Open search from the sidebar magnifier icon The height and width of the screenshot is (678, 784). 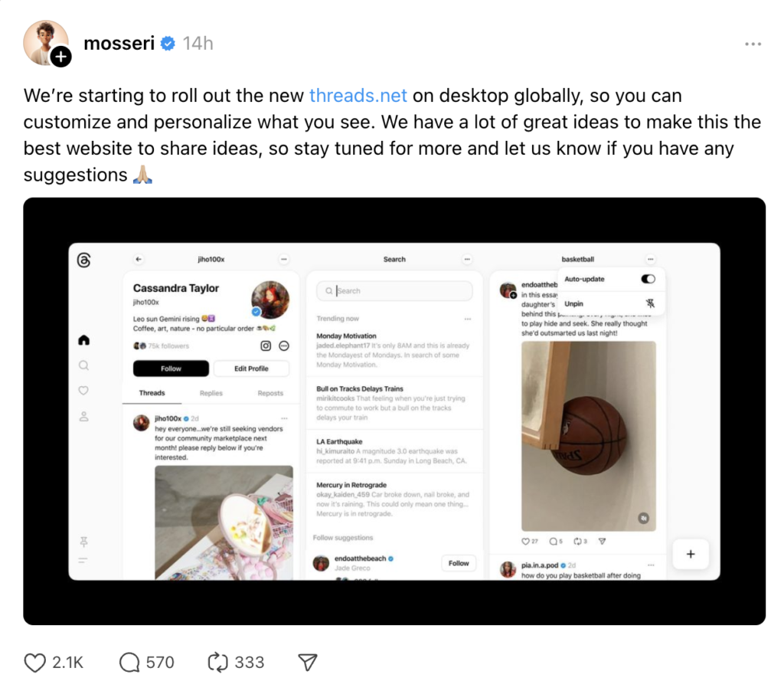pos(84,365)
